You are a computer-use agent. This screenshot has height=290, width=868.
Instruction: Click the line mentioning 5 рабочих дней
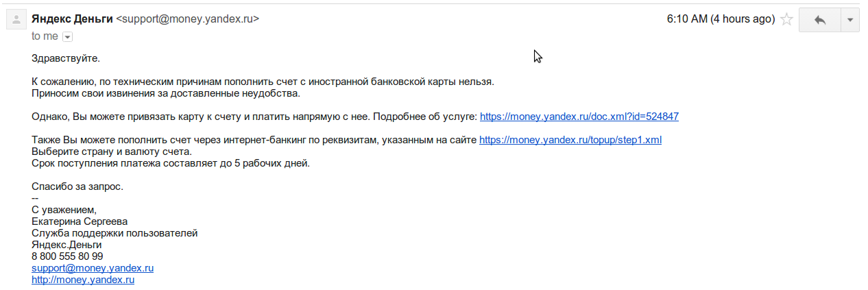[171, 163]
